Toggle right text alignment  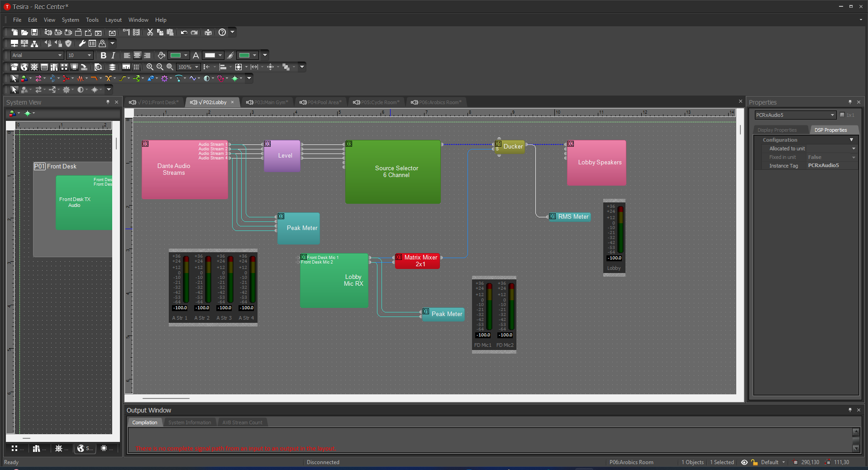147,55
